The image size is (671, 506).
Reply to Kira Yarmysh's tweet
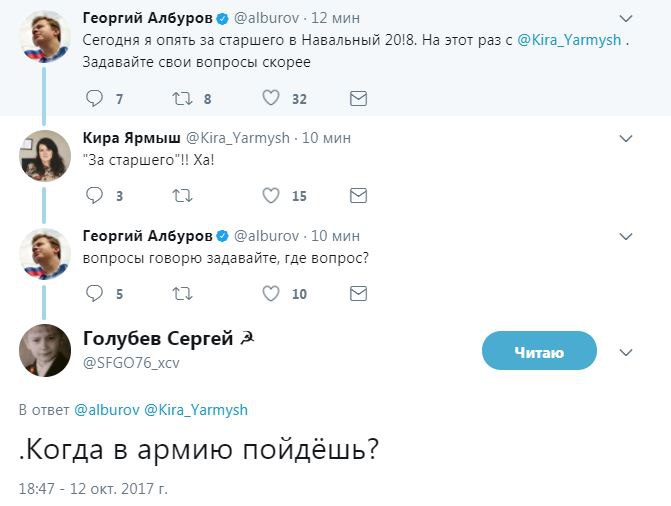pos(95,196)
